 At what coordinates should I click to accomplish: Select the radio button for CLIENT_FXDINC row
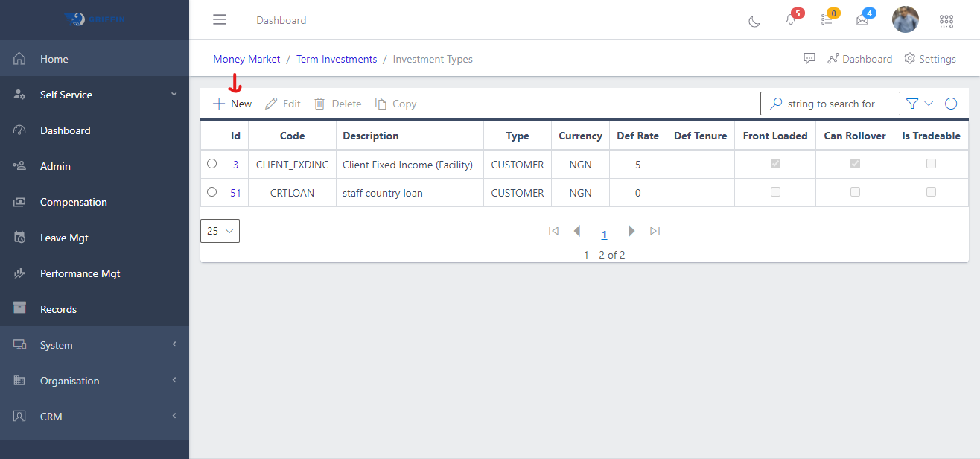tap(211, 163)
